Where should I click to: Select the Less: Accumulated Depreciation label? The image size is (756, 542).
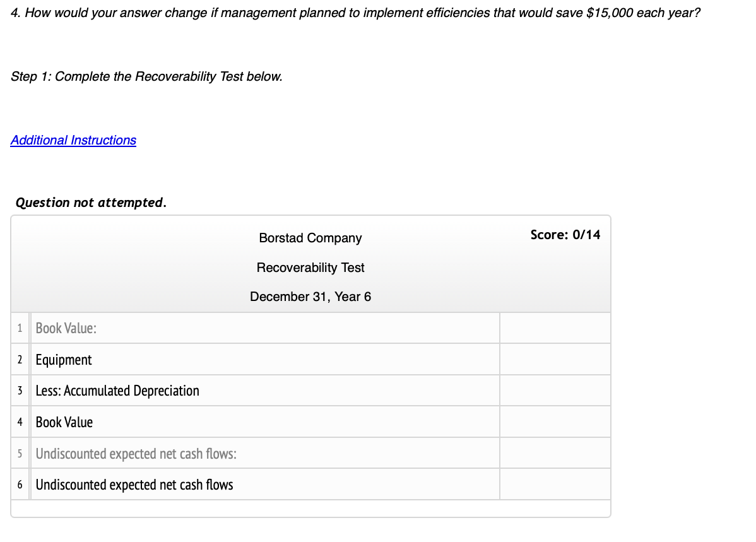coord(117,390)
